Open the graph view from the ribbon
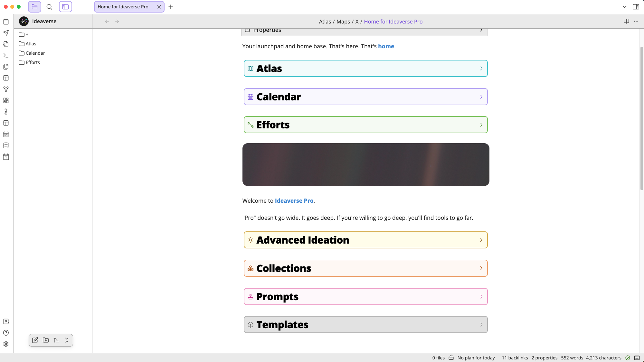The height and width of the screenshot is (362, 644). pos(6,89)
